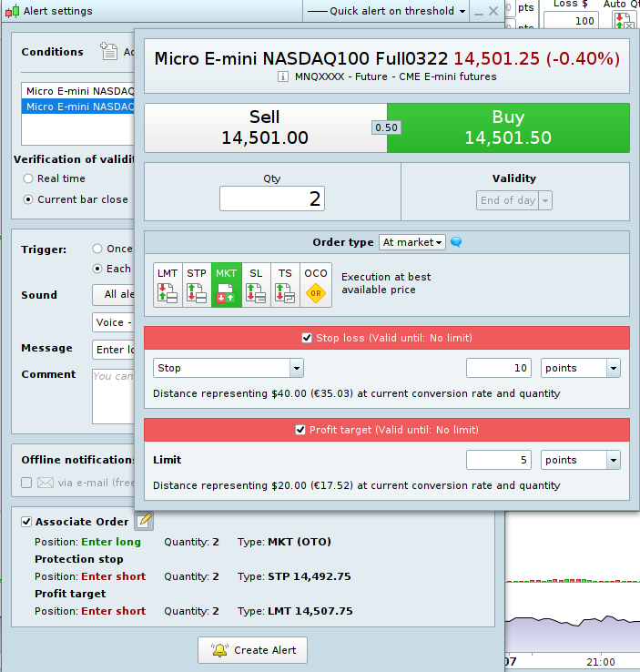Click the MKT (OTO) type text
The height and width of the screenshot is (672, 640).
click(300, 542)
